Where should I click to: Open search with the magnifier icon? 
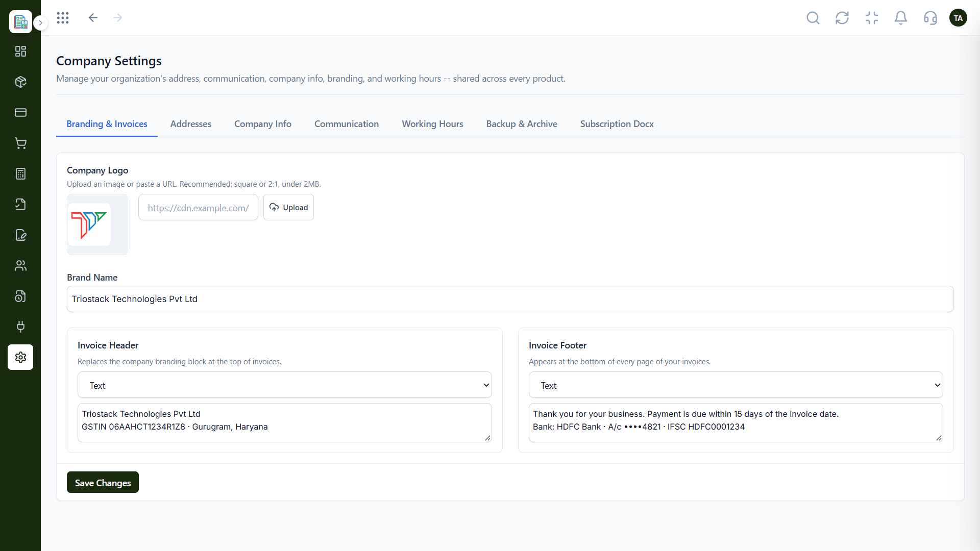pyautogui.click(x=813, y=18)
